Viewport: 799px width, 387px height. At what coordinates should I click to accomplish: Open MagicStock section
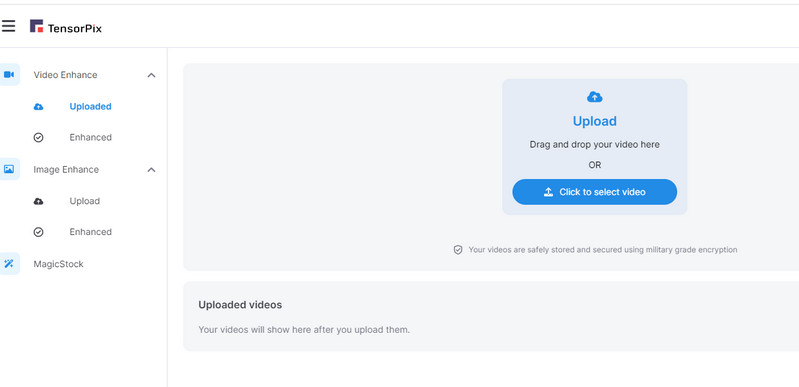pyautogui.click(x=59, y=264)
